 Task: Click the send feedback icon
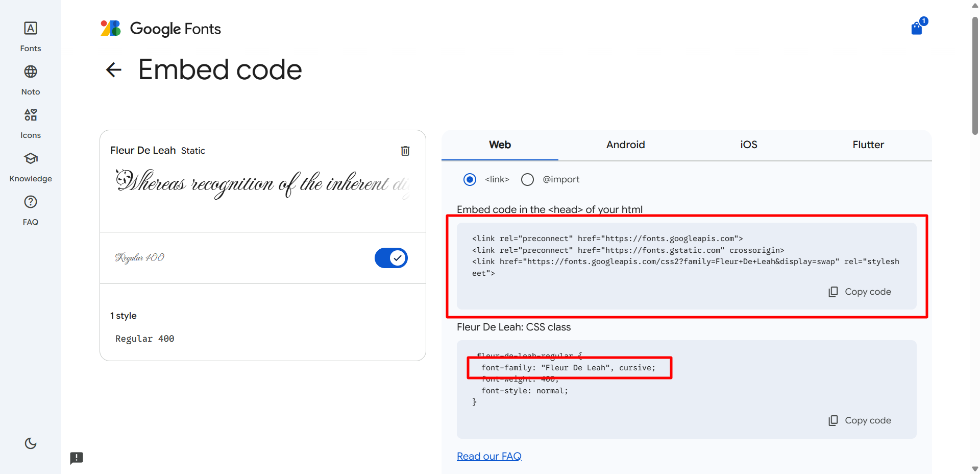click(x=77, y=458)
